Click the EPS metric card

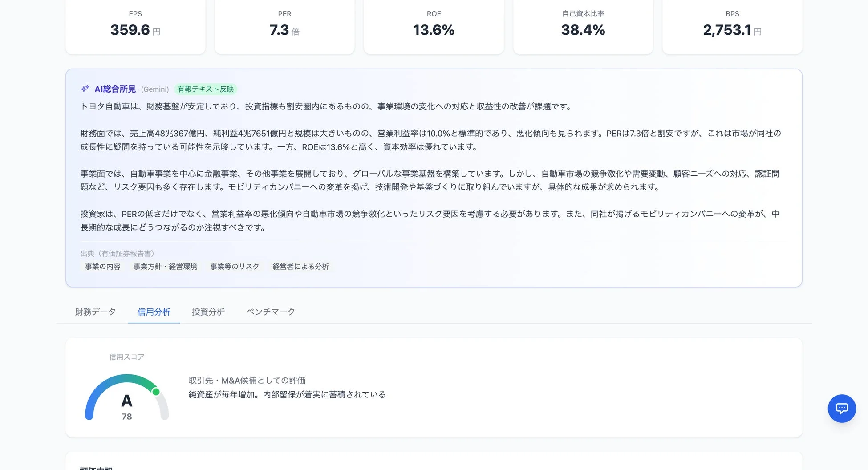(x=135, y=24)
